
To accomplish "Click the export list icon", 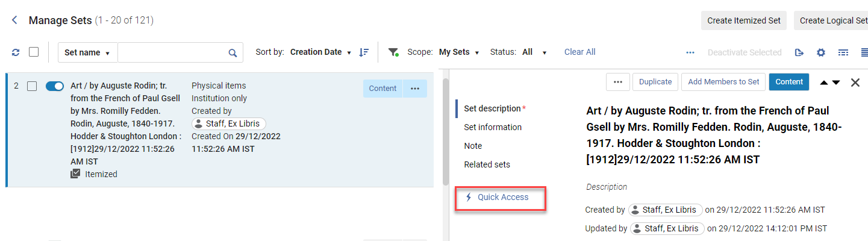I will (x=799, y=52).
